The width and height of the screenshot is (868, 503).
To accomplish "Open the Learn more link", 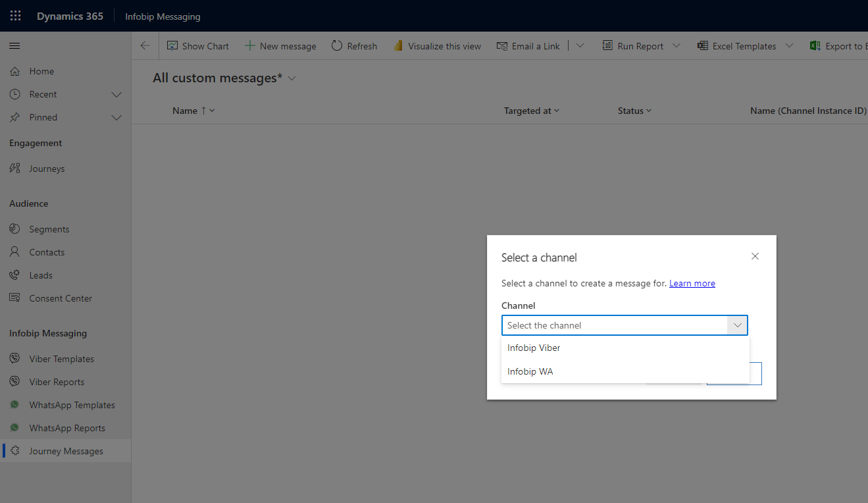I will coord(692,283).
